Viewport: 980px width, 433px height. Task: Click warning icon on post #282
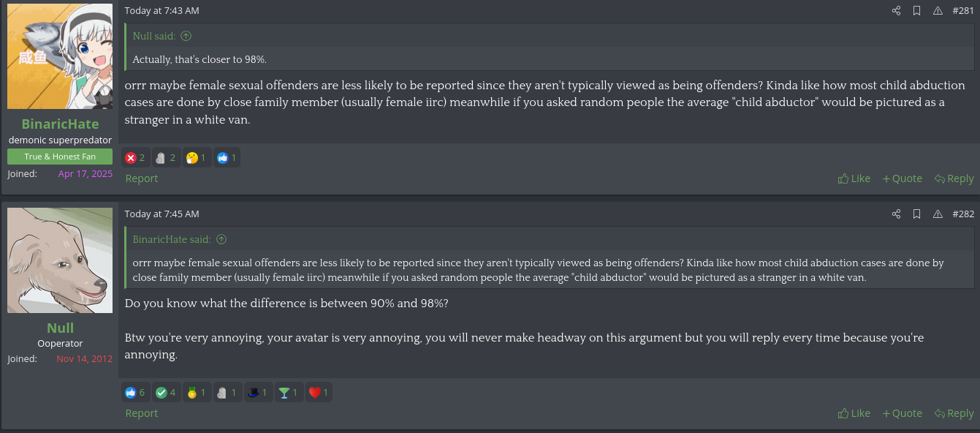pyautogui.click(x=938, y=214)
